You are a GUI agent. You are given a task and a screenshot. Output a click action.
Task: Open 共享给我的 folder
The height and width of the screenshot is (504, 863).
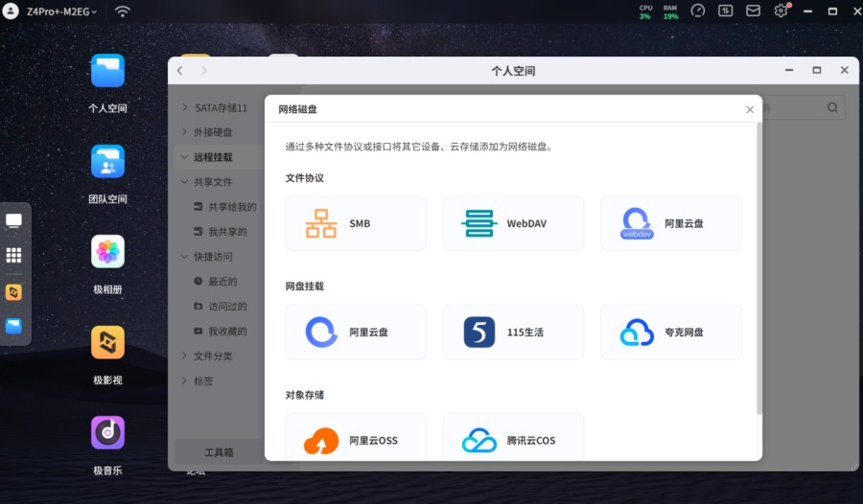[224, 207]
